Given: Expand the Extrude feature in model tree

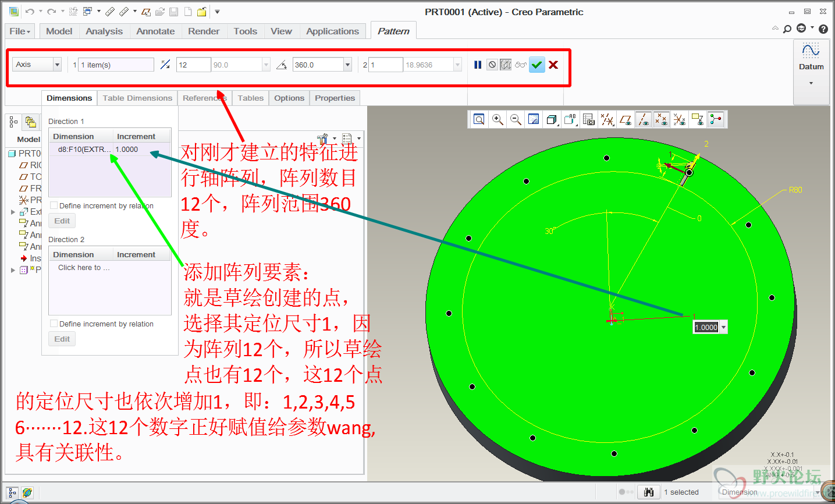Looking at the screenshot, I should (x=13, y=212).
